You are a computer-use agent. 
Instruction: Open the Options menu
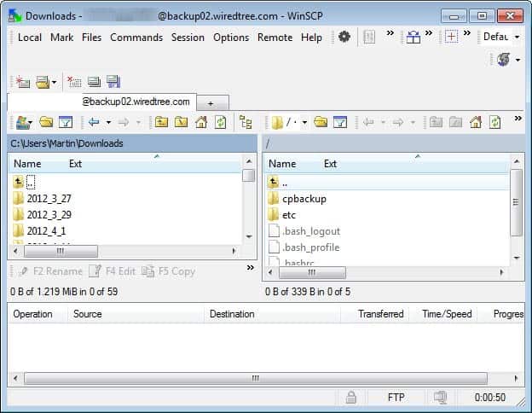pos(231,38)
